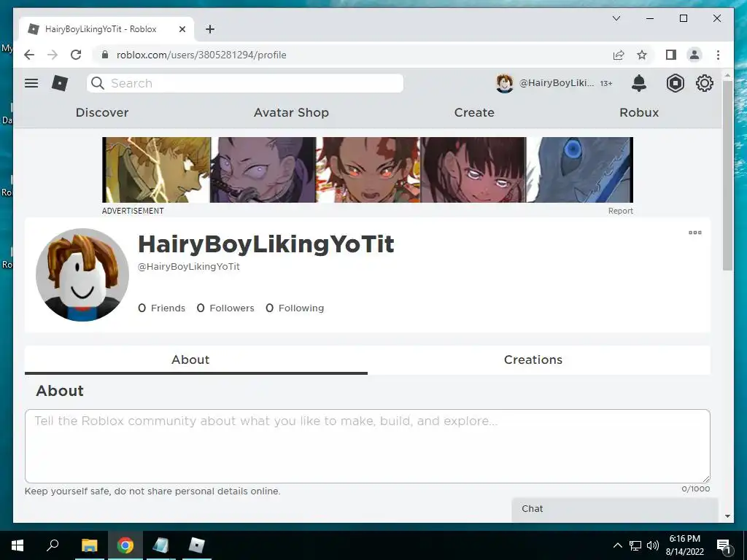The width and height of the screenshot is (747, 560).
Task: Click the browser forward arrow
Action: tap(53, 55)
